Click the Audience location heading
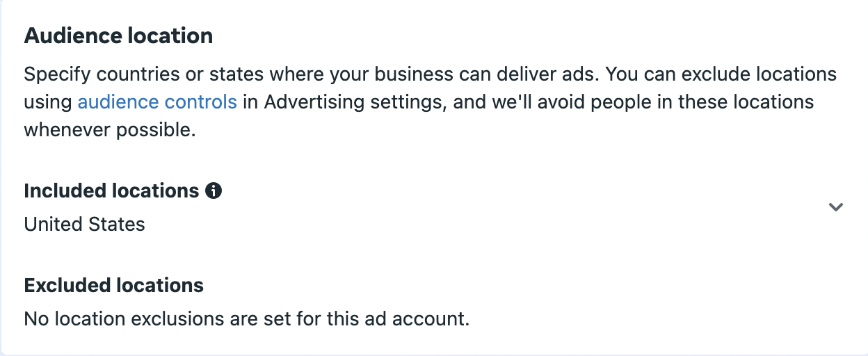The width and height of the screenshot is (868, 356). click(118, 36)
